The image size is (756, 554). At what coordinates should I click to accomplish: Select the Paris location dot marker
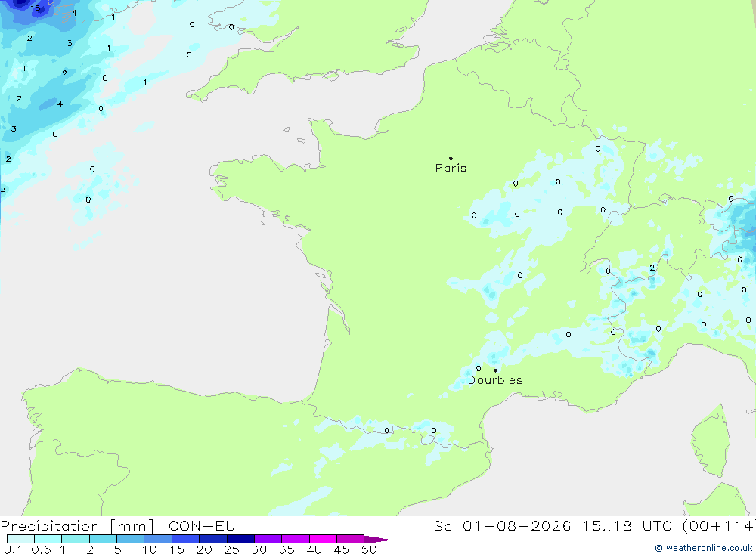pyautogui.click(x=451, y=158)
